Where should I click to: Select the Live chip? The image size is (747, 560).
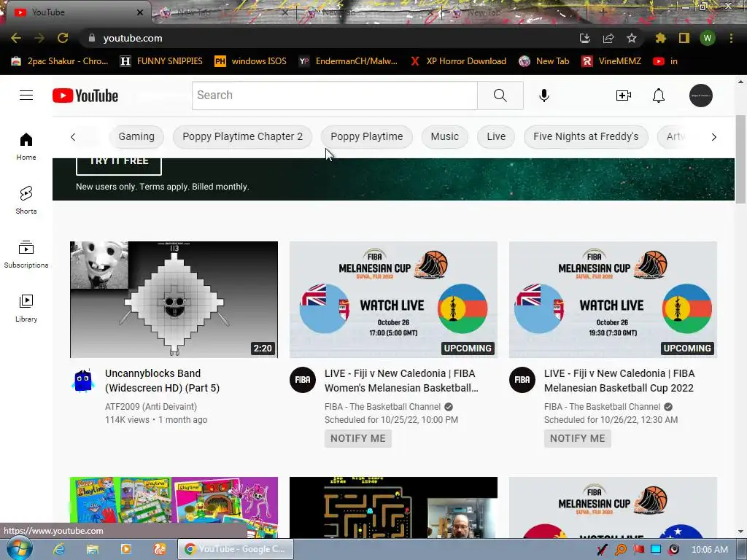496,136
